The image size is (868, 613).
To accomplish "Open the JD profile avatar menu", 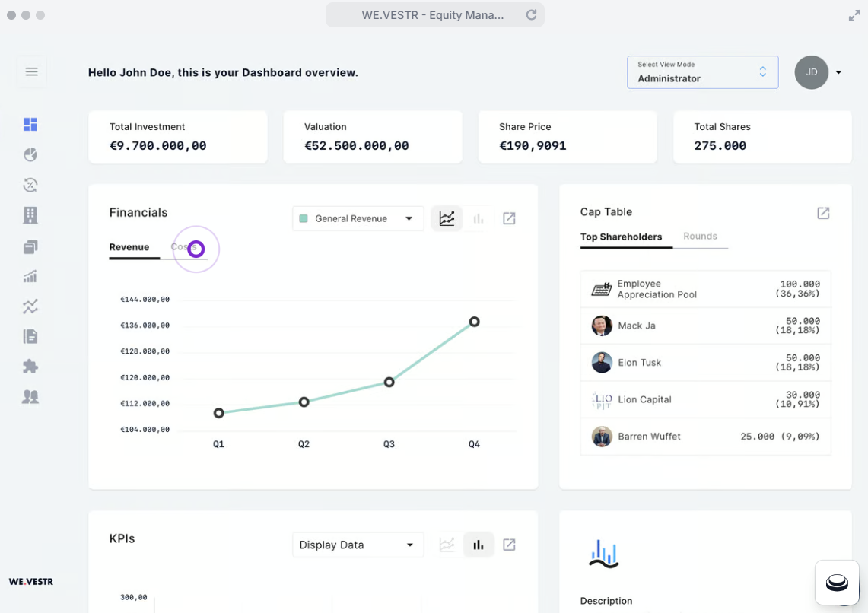I will 811,72.
